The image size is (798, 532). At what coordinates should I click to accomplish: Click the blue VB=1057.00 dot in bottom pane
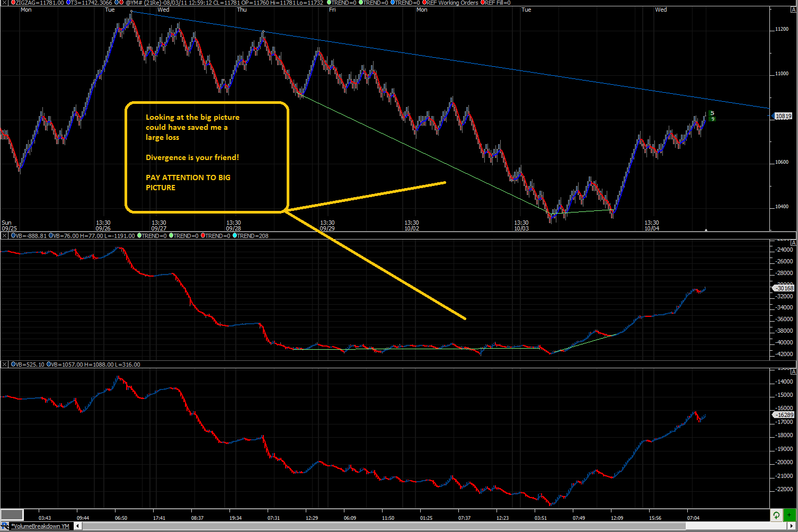[x=49, y=365]
